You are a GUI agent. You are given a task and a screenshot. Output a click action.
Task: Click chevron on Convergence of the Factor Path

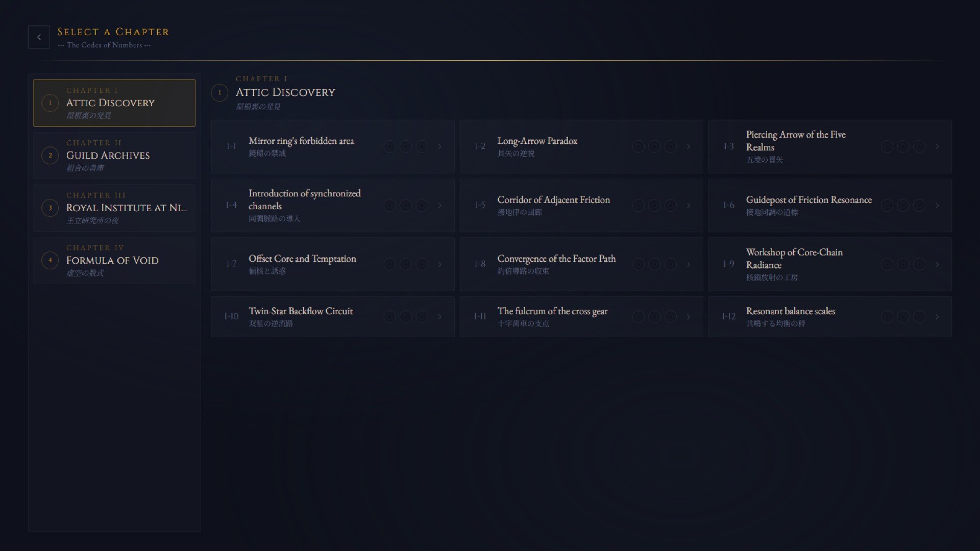tap(689, 264)
